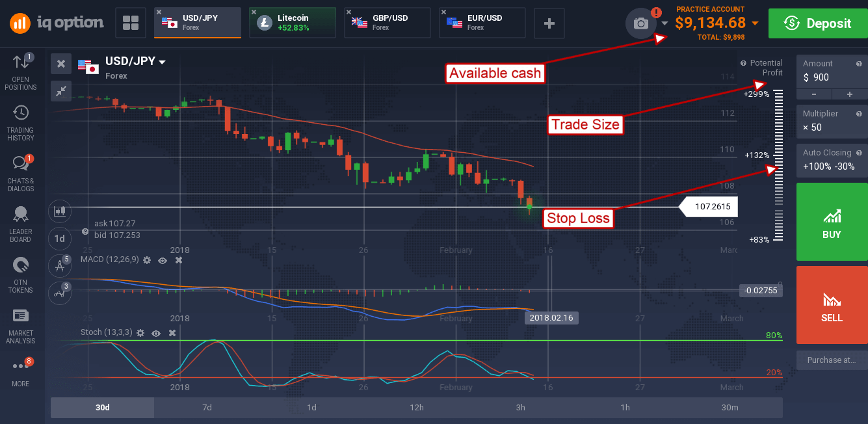Open the camera screenshot tool
Viewport: 868px width, 424px height.
641,23
